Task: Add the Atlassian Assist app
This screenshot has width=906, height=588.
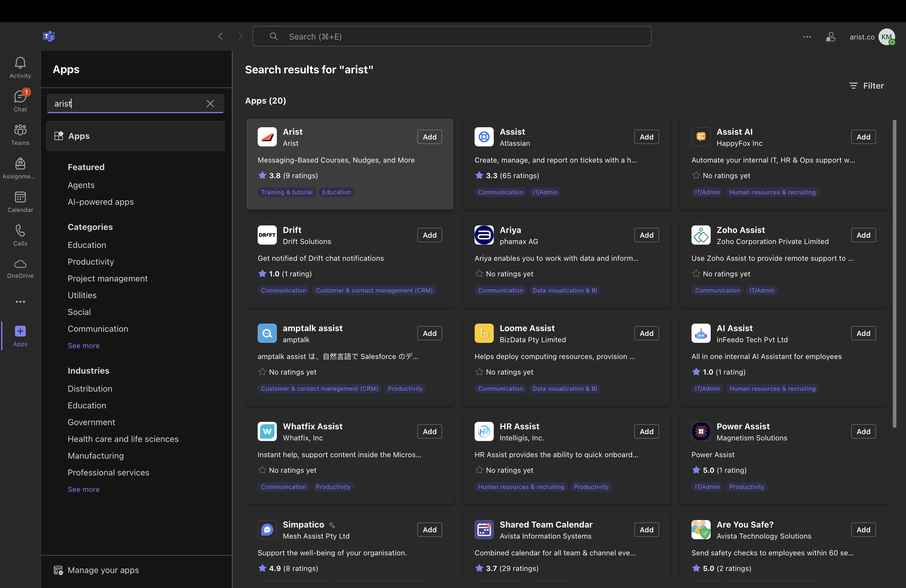Action: [x=646, y=137]
